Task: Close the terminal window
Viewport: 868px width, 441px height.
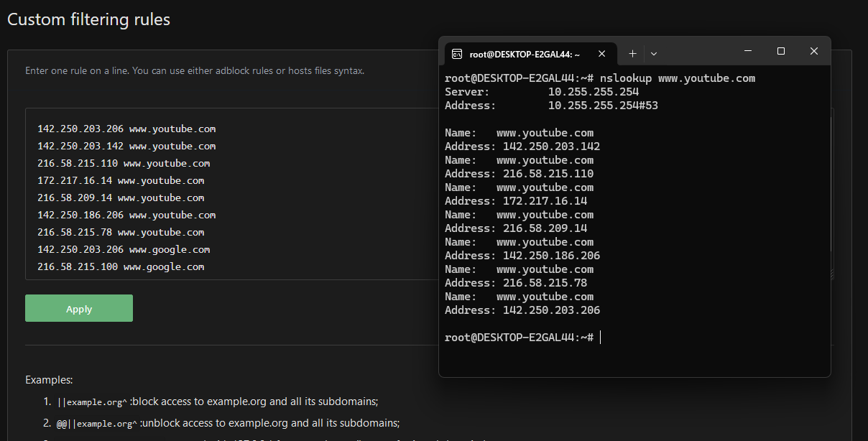Action: click(x=814, y=51)
